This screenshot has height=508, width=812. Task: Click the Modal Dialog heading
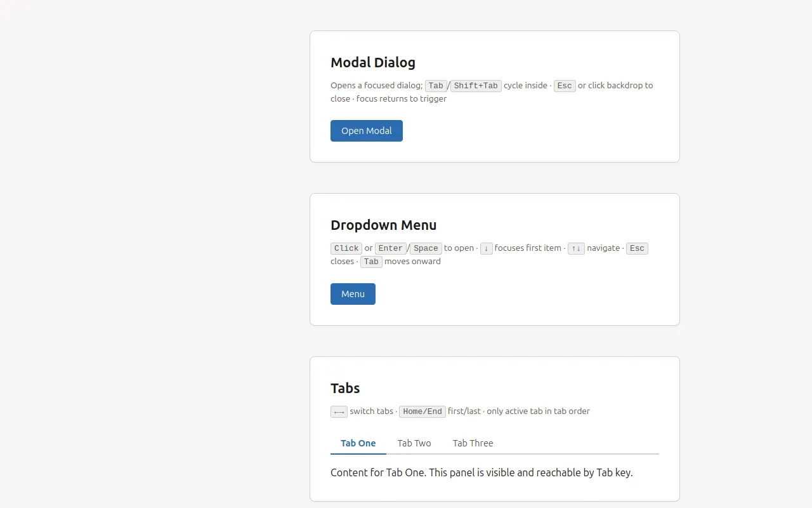click(x=373, y=62)
